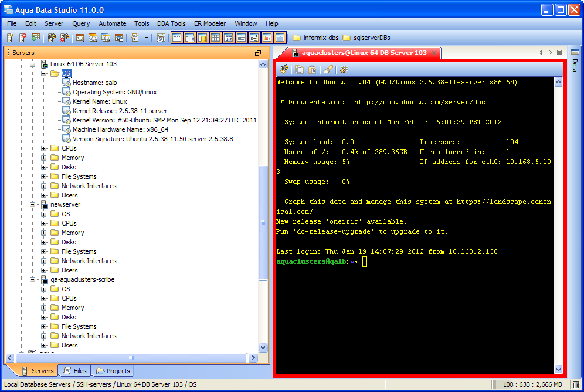
Task: Click the register new server icon in toolbar
Action: [10, 38]
